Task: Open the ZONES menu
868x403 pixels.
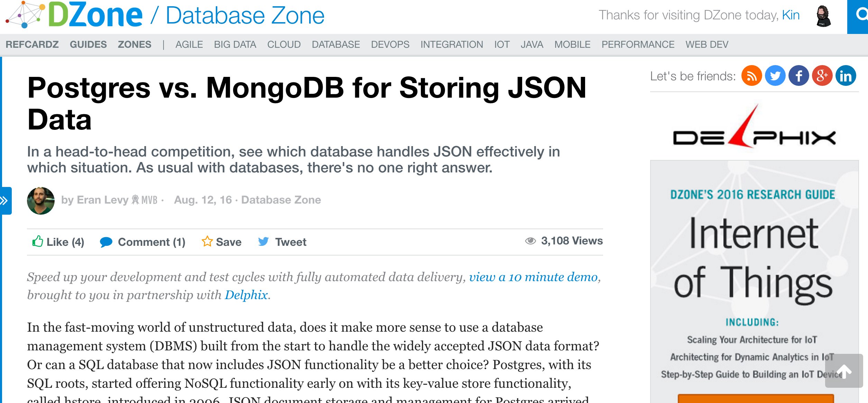Action: point(135,45)
